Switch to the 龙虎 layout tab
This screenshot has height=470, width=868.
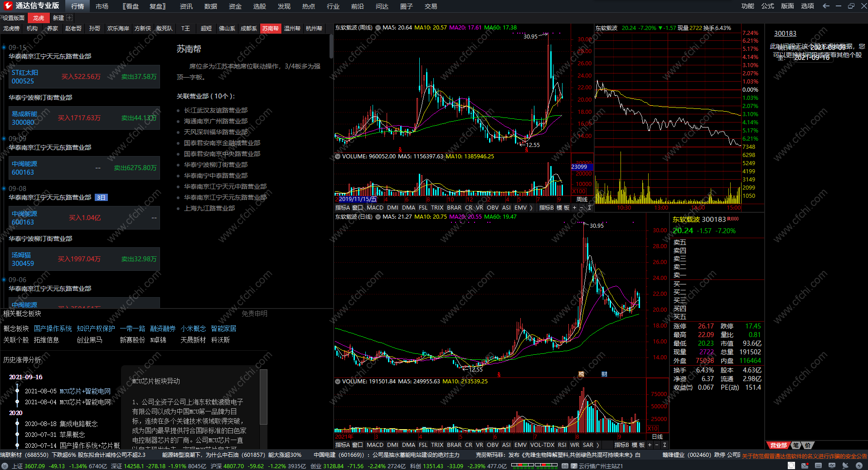coord(39,18)
